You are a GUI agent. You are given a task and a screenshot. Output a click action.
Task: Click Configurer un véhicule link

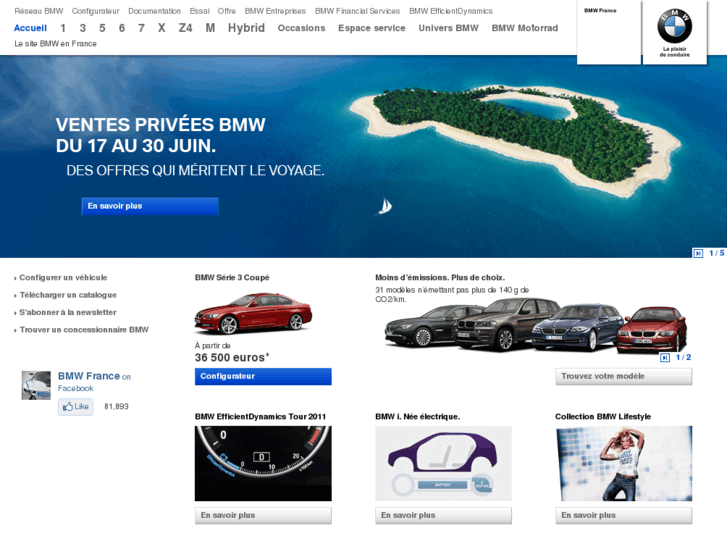click(63, 277)
